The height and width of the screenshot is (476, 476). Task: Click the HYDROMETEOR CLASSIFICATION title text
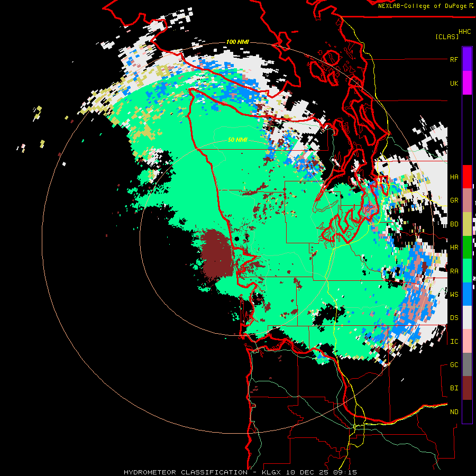[x=186, y=472]
